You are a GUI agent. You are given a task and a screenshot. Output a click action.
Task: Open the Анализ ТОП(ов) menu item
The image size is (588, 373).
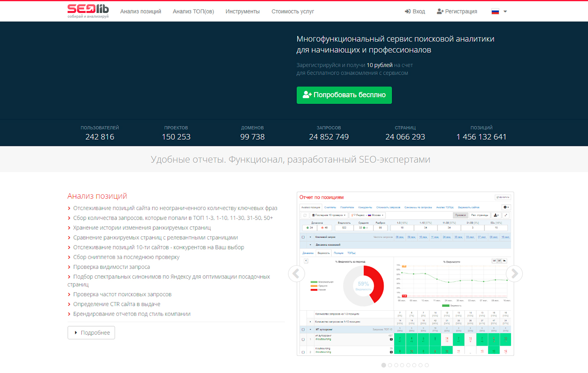193,12
